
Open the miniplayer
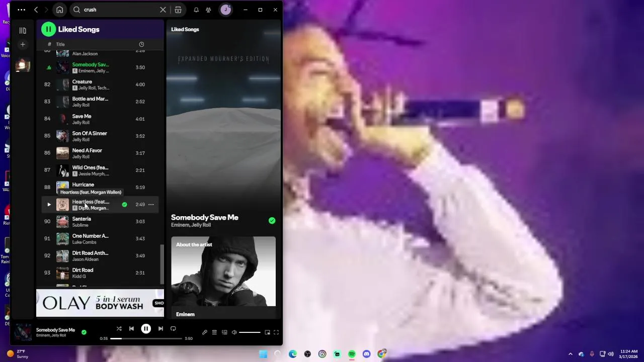coord(267,332)
